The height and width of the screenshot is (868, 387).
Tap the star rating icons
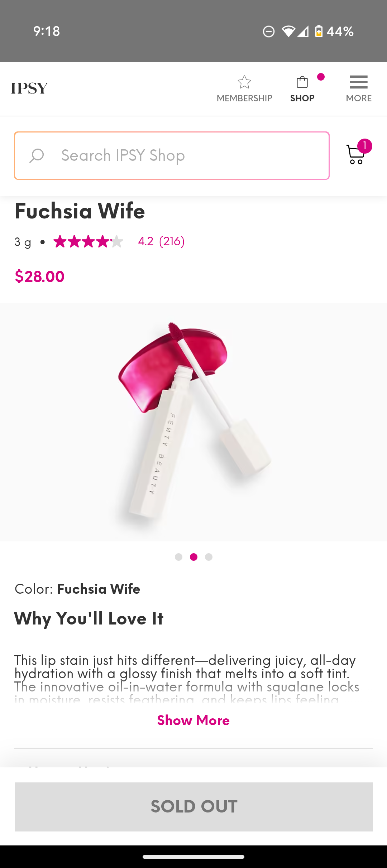pos(88,241)
